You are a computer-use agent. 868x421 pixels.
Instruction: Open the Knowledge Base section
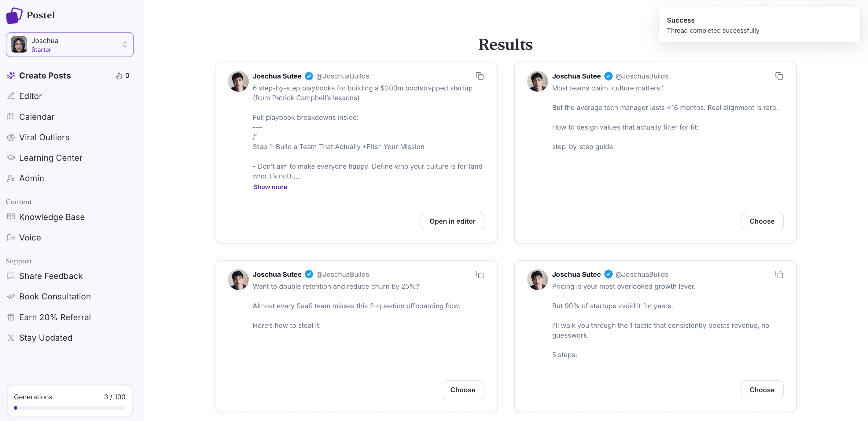[x=52, y=217]
